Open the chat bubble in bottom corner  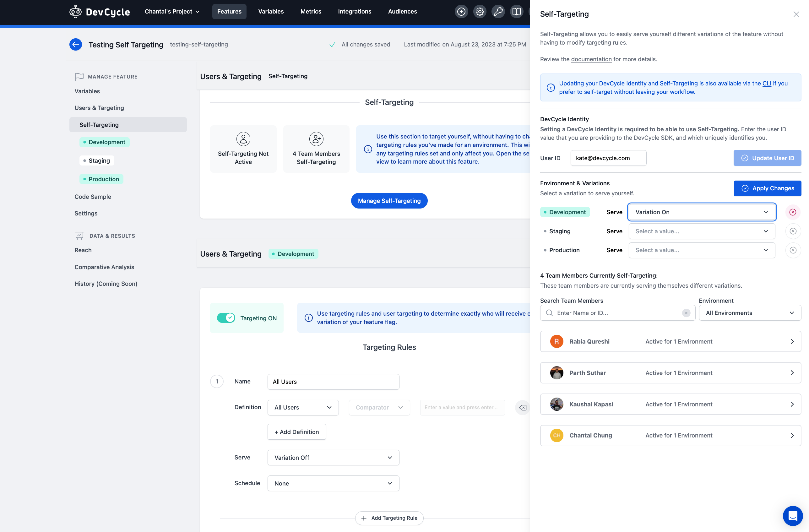[793, 516]
